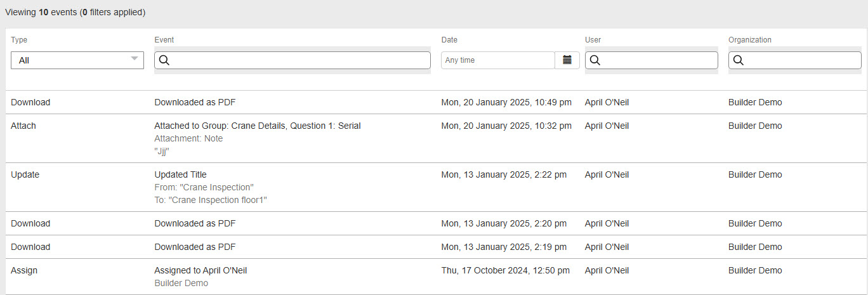Focus the User search input field
This screenshot has height=295, width=868.
click(652, 60)
